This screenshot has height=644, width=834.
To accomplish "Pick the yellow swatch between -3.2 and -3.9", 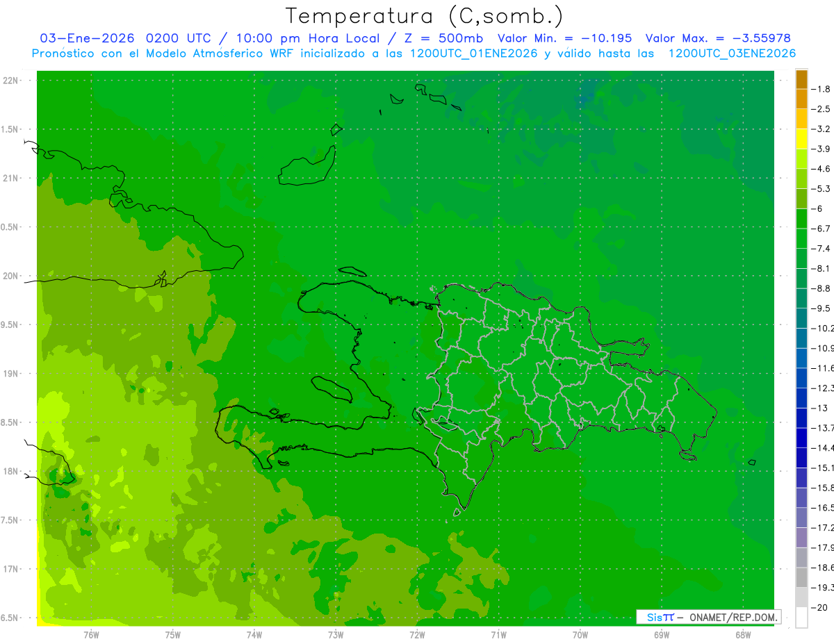I will [801, 139].
